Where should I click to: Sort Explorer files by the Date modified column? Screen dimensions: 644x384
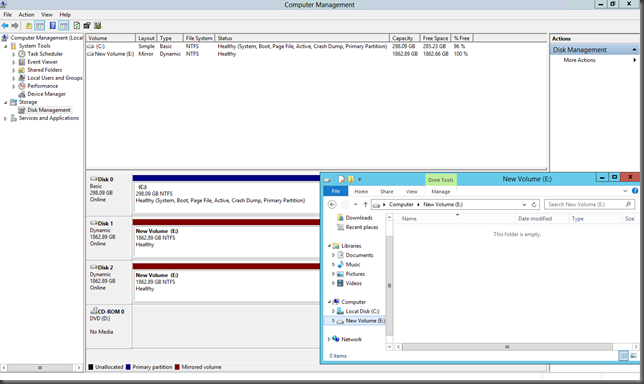tap(542, 219)
